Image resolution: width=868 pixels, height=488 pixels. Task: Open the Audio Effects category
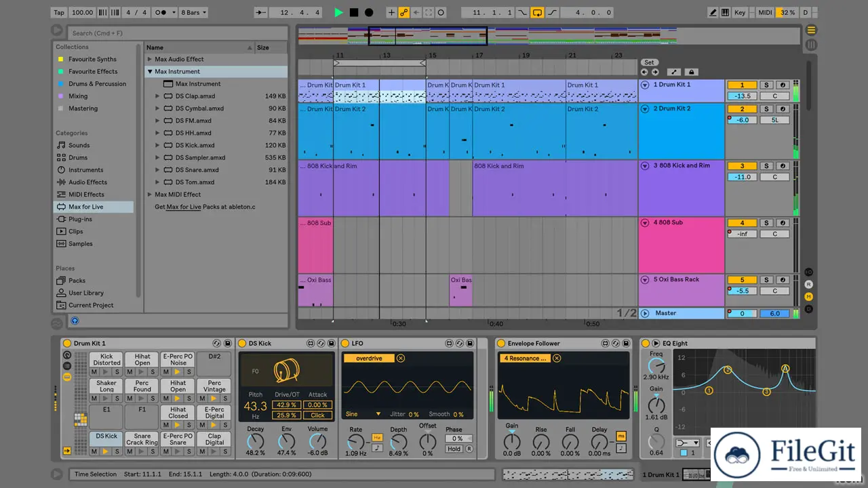coord(87,182)
